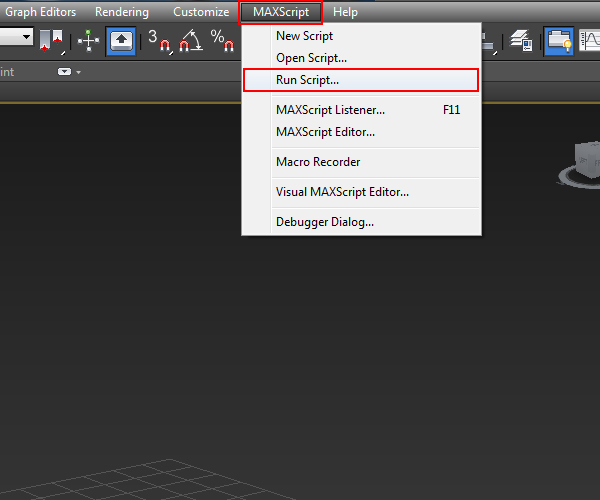Start the Macro Recorder

(x=362, y=162)
